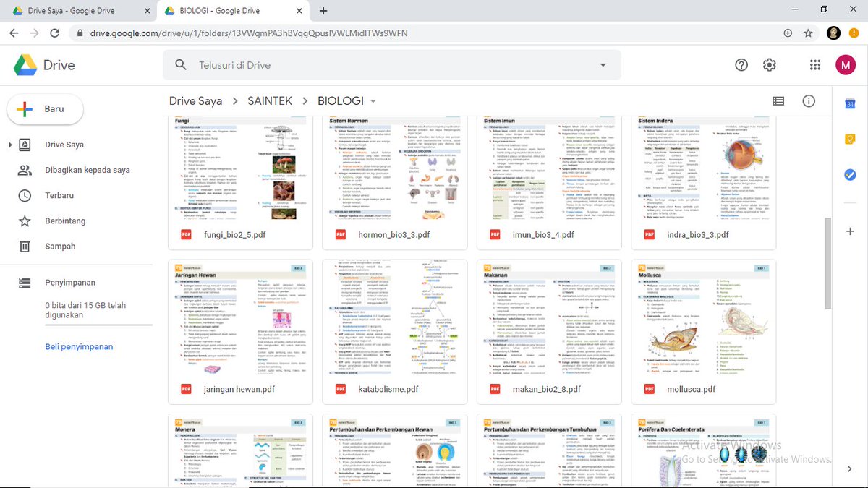Collapse side panel chevron arrow
Screen dimensions: 868x488
click(x=851, y=469)
